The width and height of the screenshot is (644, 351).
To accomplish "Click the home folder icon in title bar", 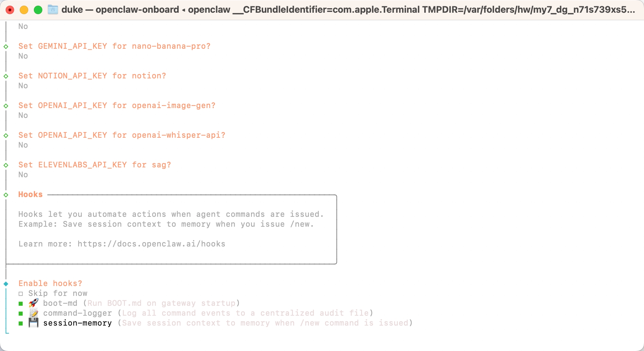I will click(53, 10).
